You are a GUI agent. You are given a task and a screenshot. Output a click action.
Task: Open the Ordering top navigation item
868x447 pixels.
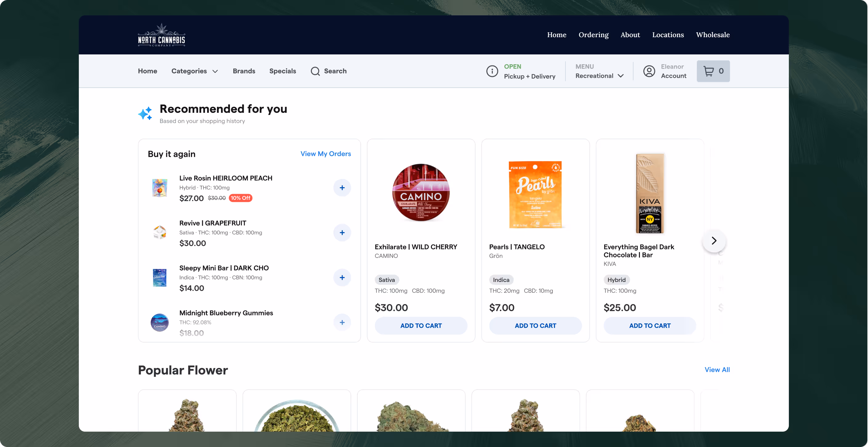tap(593, 35)
